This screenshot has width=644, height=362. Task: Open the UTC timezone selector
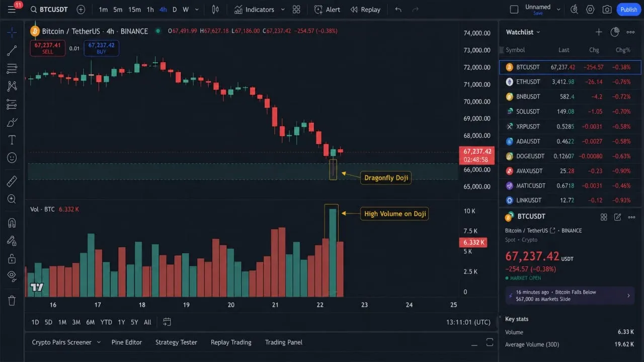point(468,322)
